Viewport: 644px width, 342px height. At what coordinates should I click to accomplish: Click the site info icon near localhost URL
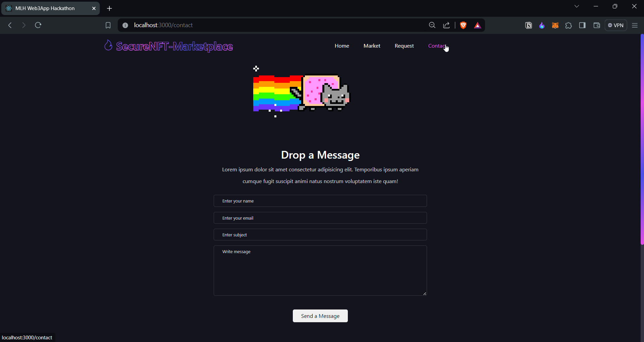pos(125,25)
